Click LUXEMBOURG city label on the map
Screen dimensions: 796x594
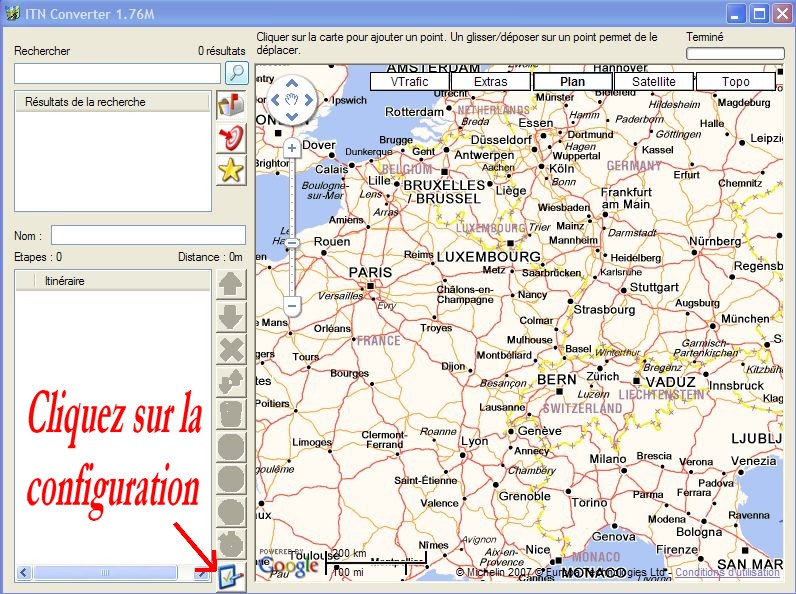[x=488, y=257]
